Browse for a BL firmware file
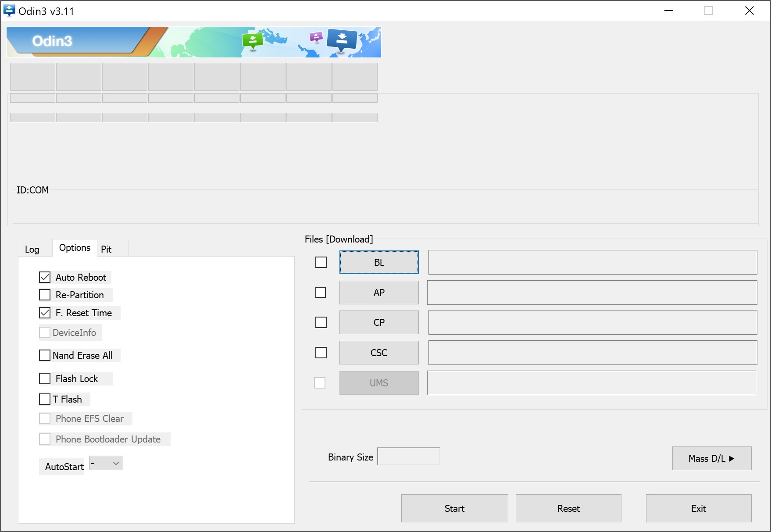Image resolution: width=771 pixels, height=532 pixels. pyautogui.click(x=379, y=262)
